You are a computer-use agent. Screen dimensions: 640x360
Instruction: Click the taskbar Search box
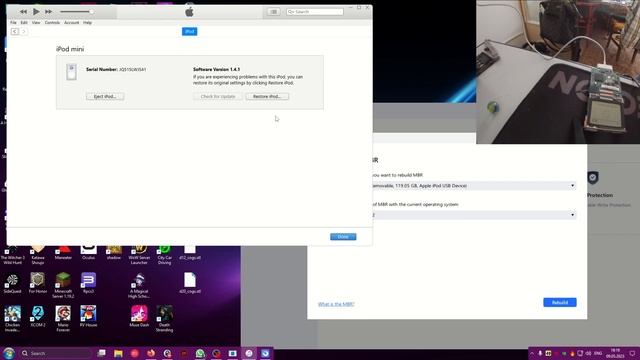55,353
